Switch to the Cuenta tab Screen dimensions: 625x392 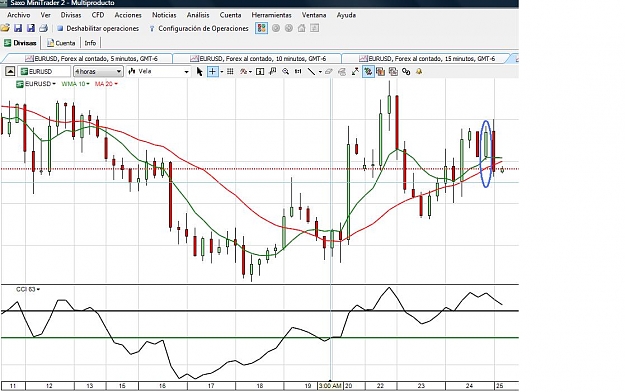(61, 43)
